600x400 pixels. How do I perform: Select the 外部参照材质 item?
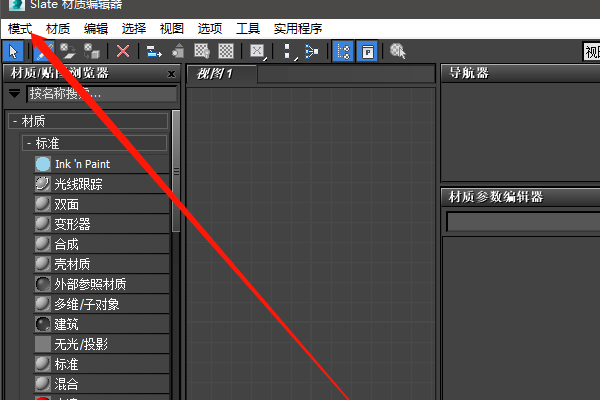(101, 284)
